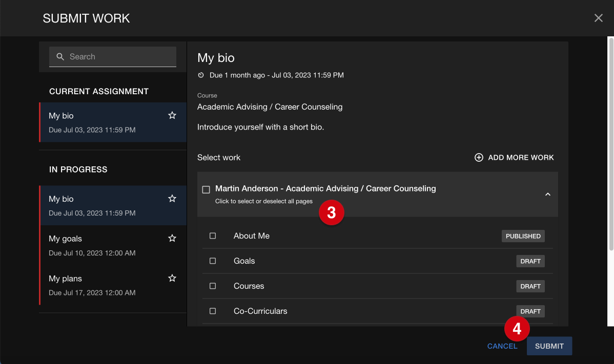Click the 'Select work' label
The height and width of the screenshot is (364, 614).
pos(219,158)
